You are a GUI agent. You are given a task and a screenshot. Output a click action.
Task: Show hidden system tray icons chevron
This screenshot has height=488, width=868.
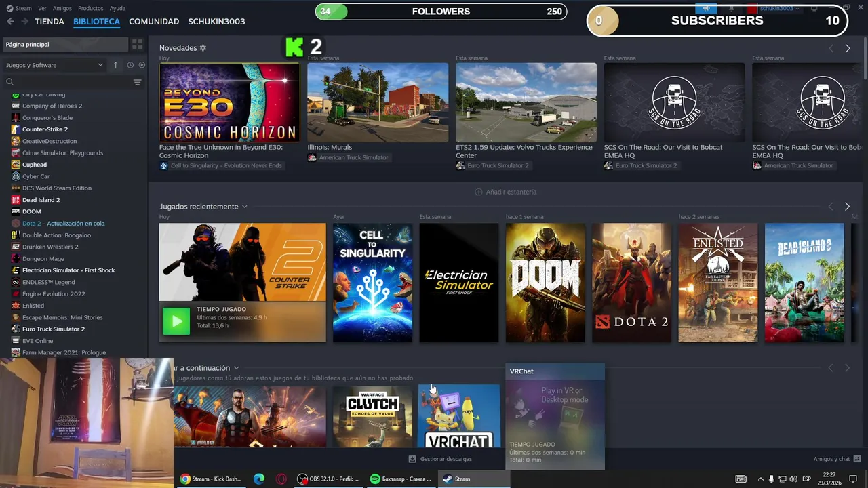[x=760, y=479]
